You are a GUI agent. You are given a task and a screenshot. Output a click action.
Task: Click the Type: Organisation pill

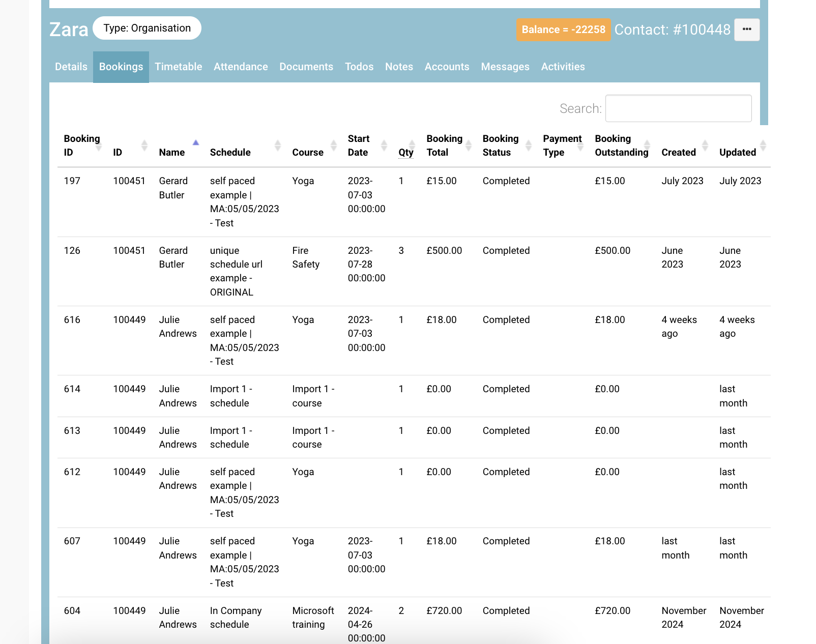coord(147,28)
